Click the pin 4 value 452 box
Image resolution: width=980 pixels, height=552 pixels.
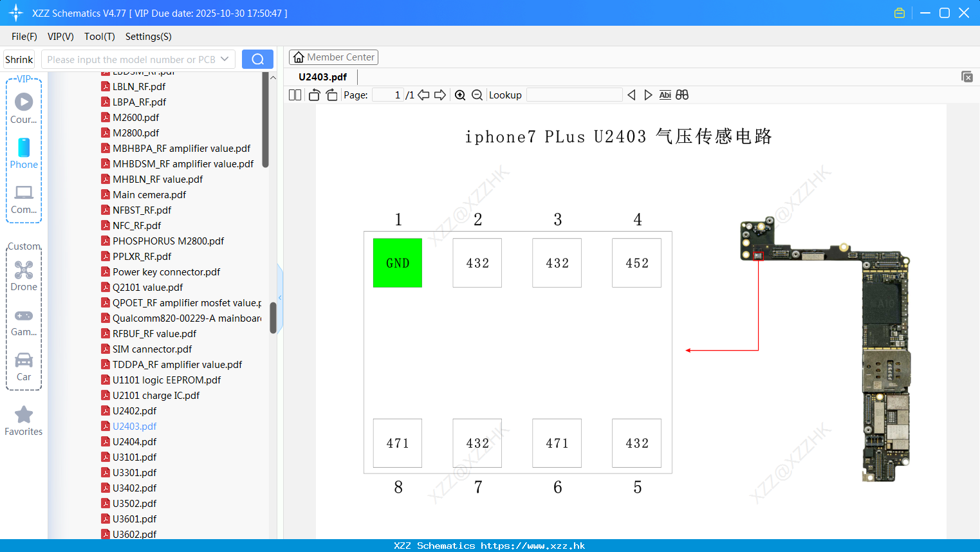pyautogui.click(x=636, y=263)
